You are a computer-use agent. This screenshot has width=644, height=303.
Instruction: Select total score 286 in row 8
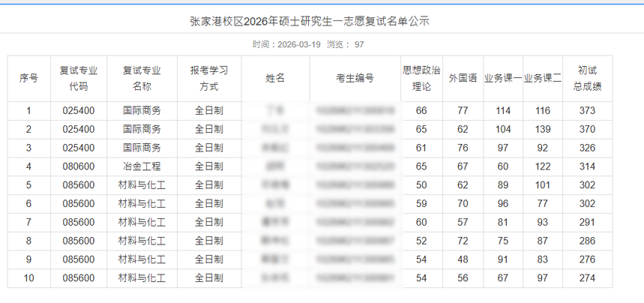pyautogui.click(x=587, y=241)
